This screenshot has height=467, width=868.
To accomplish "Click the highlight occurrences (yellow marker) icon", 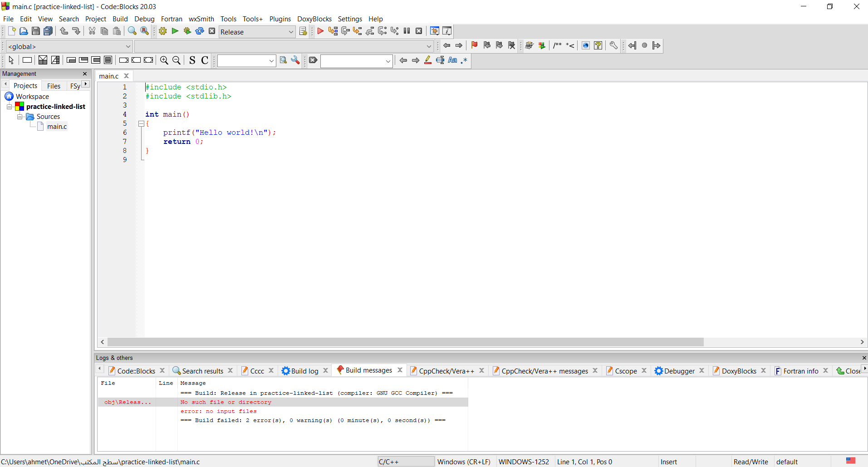I will (x=427, y=60).
